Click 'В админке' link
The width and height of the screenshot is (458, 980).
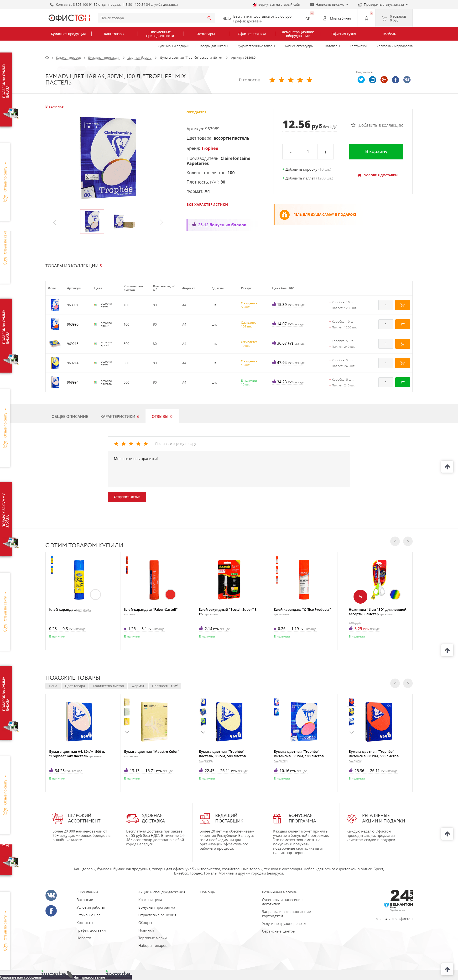(54, 106)
